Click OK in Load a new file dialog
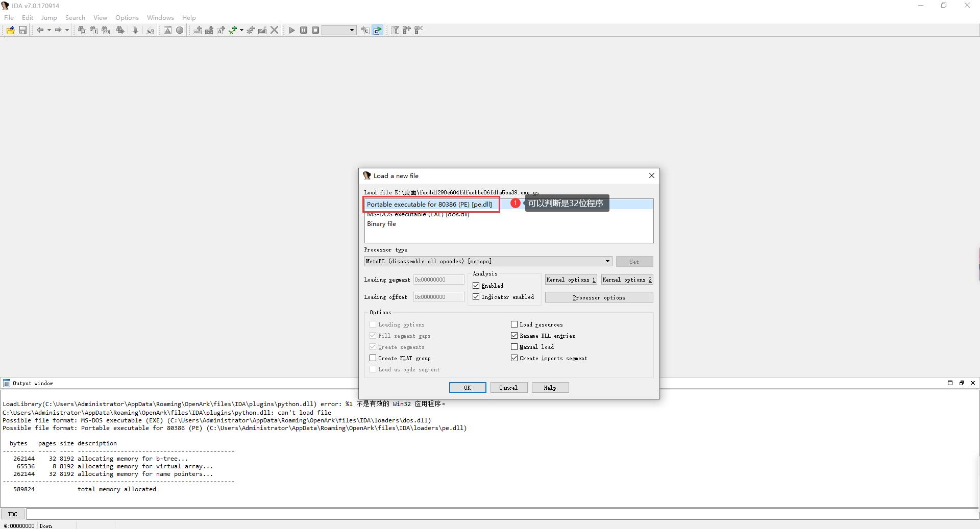The width and height of the screenshot is (980, 529). pyautogui.click(x=468, y=388)
